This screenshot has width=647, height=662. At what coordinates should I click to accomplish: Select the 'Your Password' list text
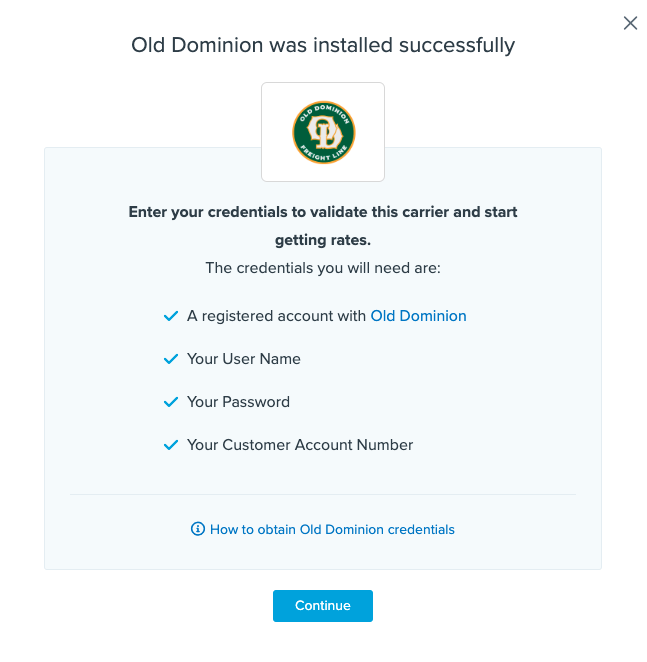coord(238,402)
